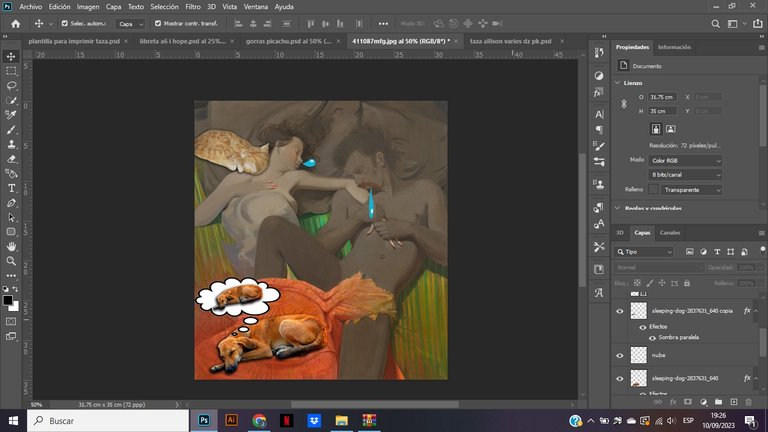Toggle the Selec. autom. checkbox
The width and height of the screenshot is (768, 432).
pos(65,23)
